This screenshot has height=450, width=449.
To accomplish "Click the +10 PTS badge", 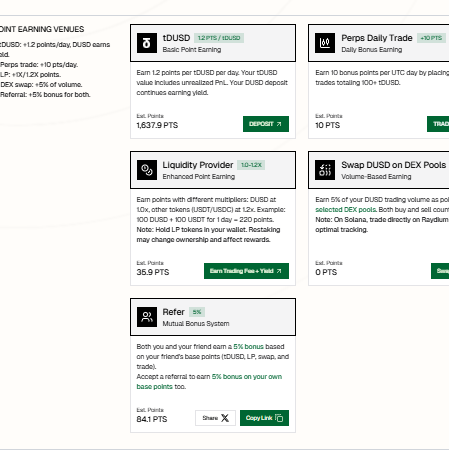I will [x=431, y=38].
